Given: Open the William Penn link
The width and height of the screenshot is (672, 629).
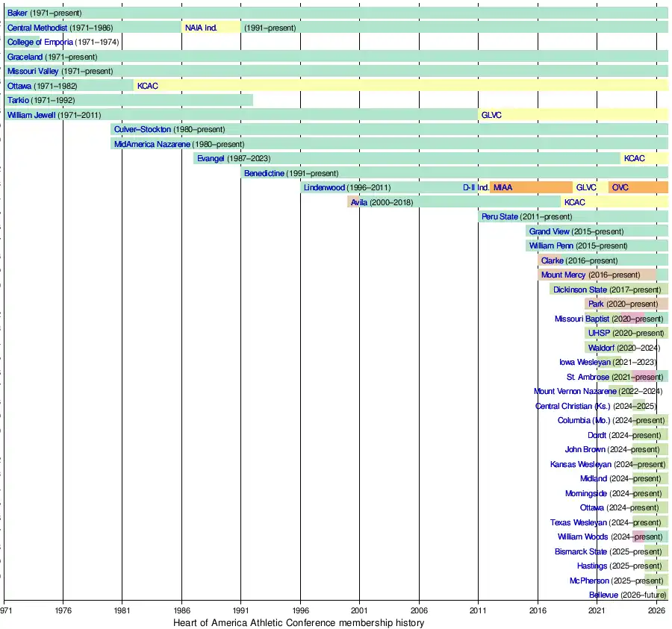Looking at the screenshot, I should [x=551, y=245].
